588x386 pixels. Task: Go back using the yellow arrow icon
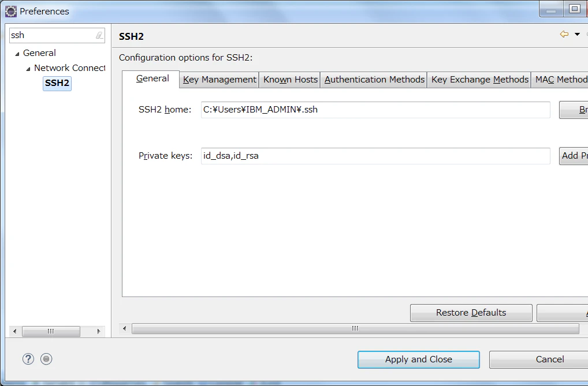(564, 35)
